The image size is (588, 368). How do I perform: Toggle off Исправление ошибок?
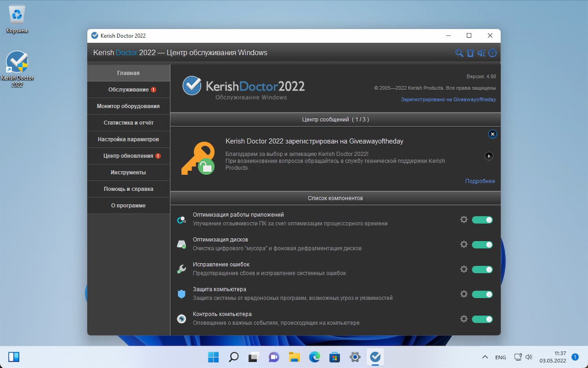tap(482, 269)
